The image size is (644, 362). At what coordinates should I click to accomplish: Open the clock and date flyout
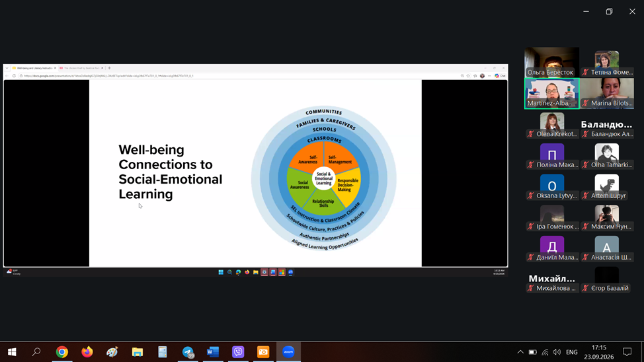pos(599,352)
